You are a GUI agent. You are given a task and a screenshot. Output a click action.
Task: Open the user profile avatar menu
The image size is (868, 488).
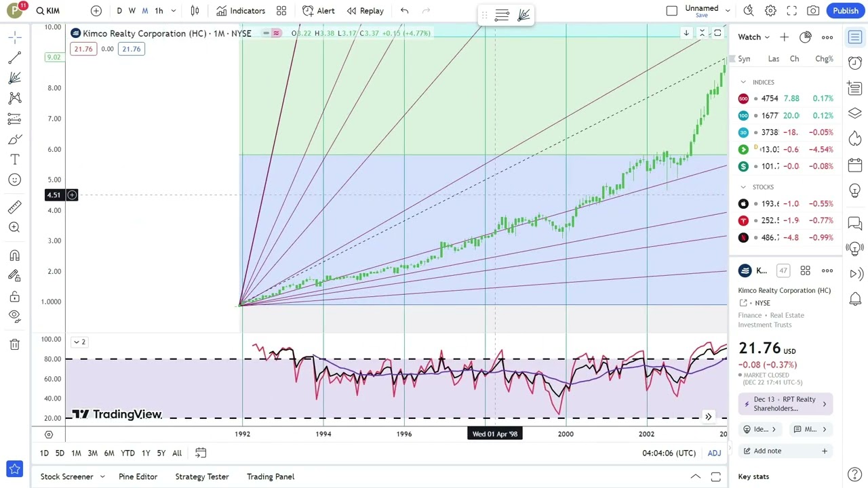coord(15,11)
